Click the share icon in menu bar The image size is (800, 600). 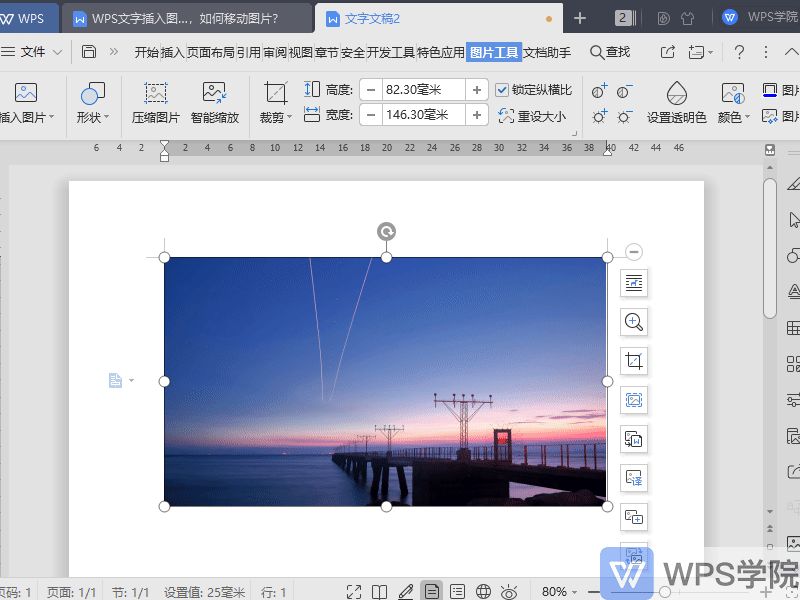tap(667, 52)
